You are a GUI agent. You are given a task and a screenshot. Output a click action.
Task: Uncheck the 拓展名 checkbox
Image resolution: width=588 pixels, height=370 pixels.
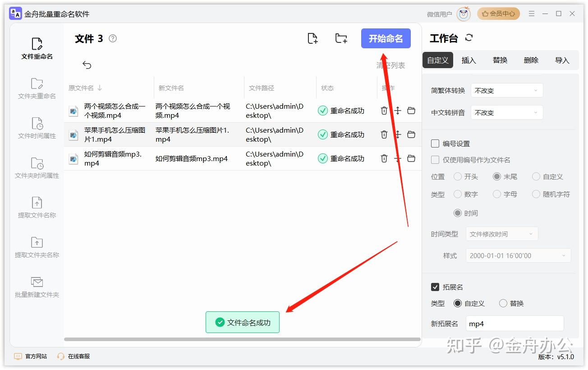[x=435, y=287]
